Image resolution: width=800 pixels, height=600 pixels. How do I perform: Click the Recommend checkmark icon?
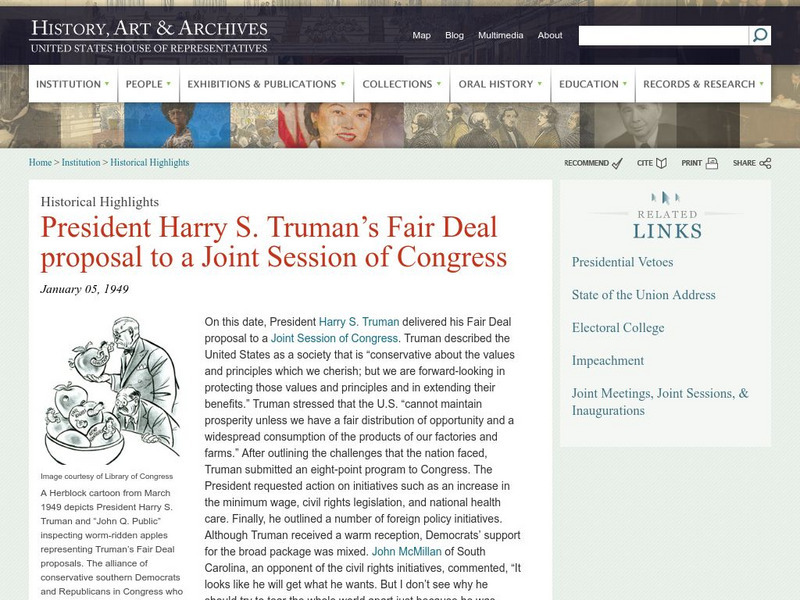coord(617,163)
